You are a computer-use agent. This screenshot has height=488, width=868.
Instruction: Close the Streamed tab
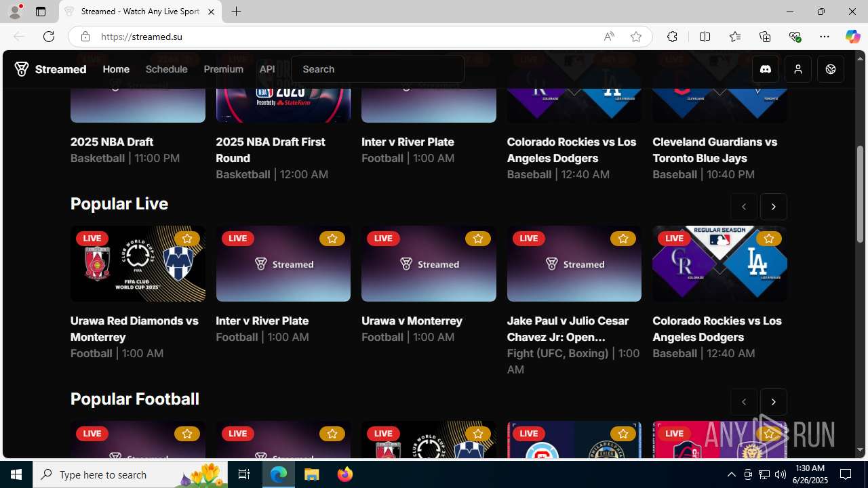(211, 12)
